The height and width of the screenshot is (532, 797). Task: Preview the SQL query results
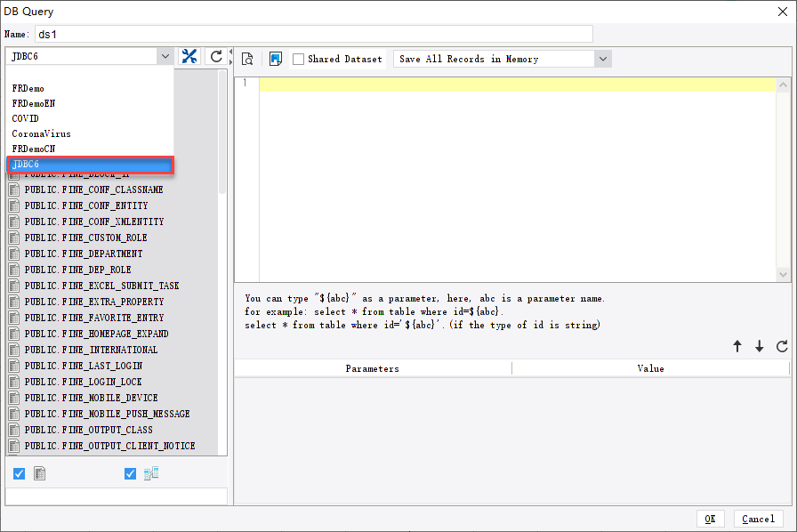[247, 58]
